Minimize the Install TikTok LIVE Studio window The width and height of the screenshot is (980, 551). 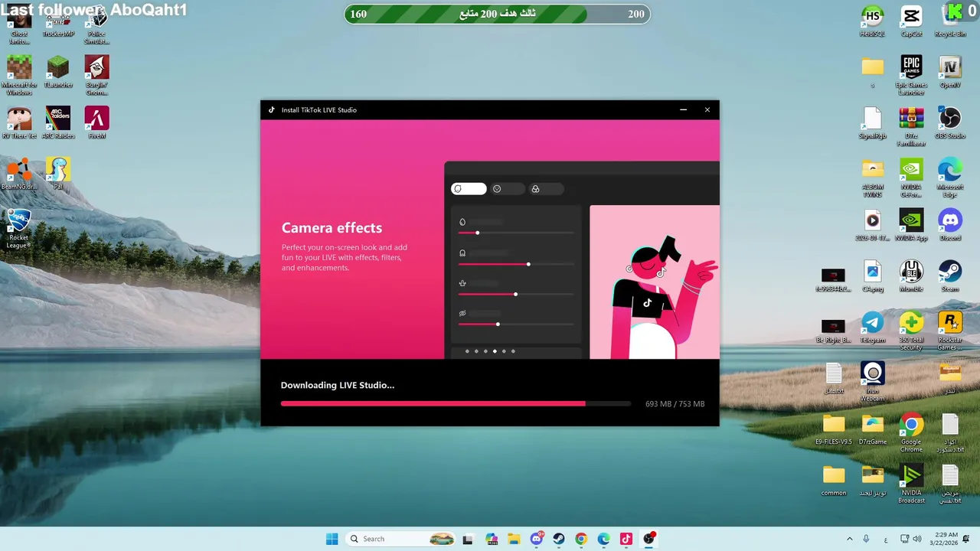683,109
